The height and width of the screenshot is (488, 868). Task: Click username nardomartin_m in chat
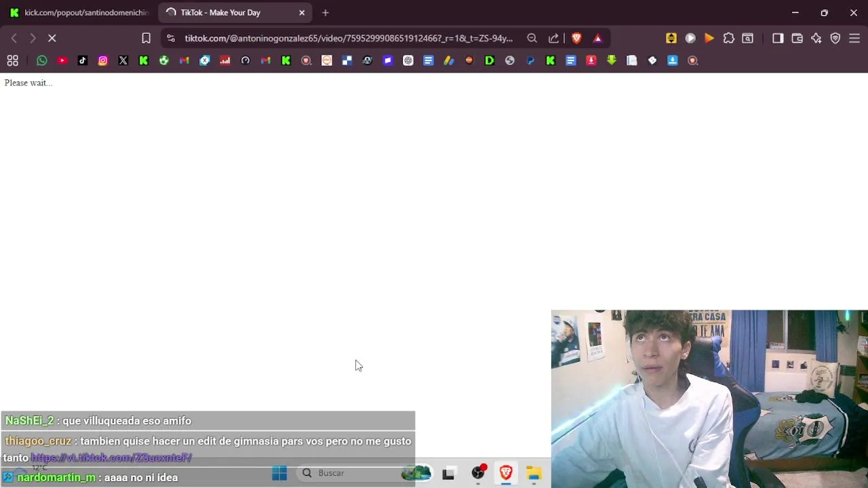56,478
